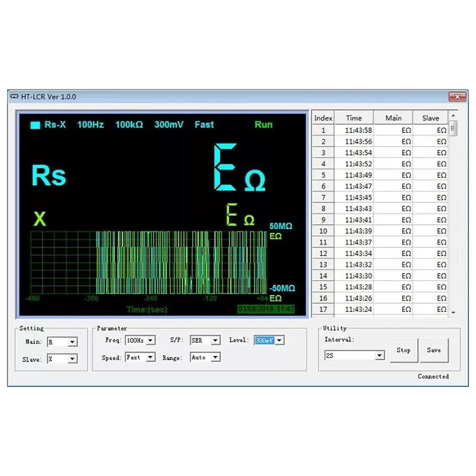Select row with time 11:43:39
476x476 pixels.
380,231
